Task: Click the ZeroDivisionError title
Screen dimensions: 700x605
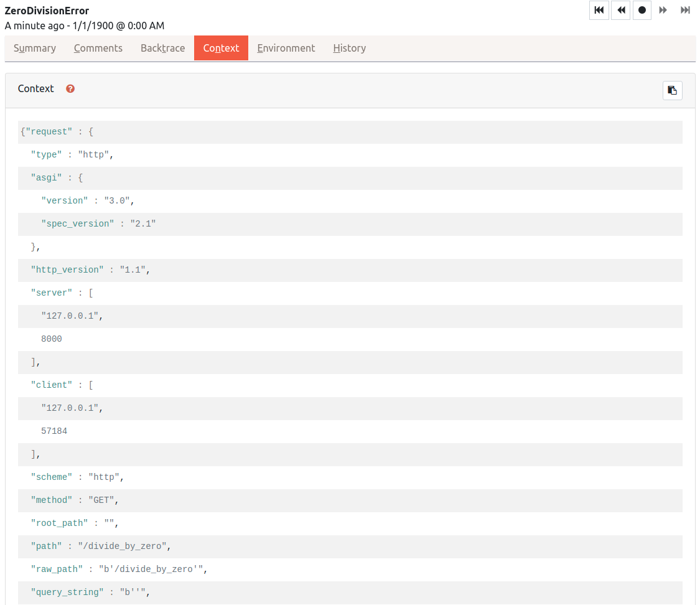Action: (47, 11)
